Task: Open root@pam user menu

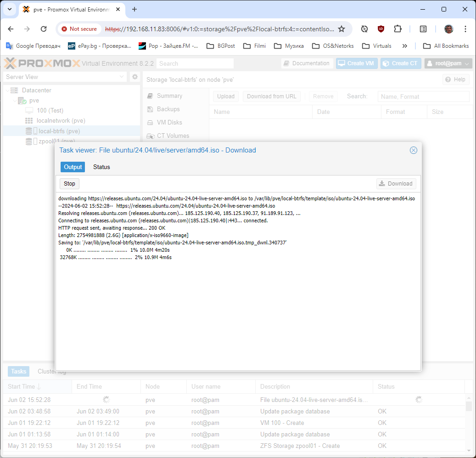Action: tap(448, 63)
